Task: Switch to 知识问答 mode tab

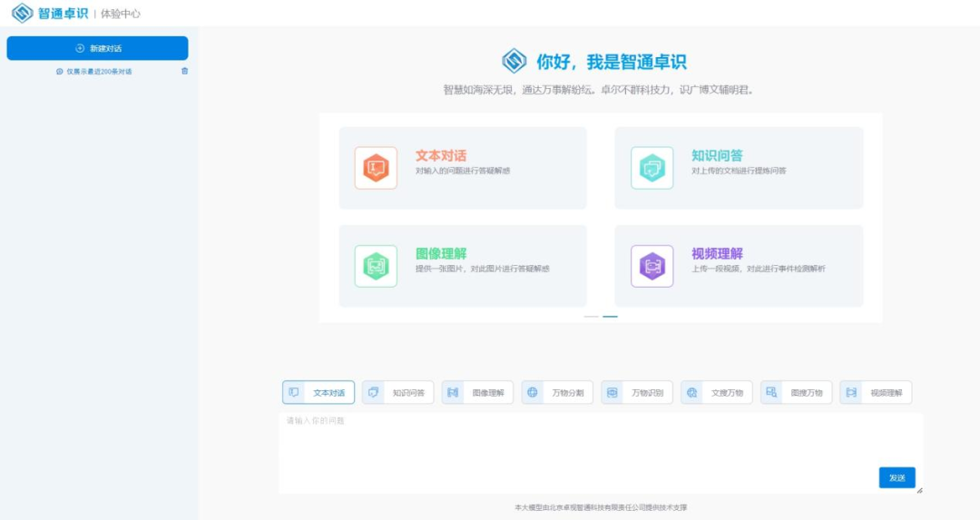Action: click(x=397, y=393)
